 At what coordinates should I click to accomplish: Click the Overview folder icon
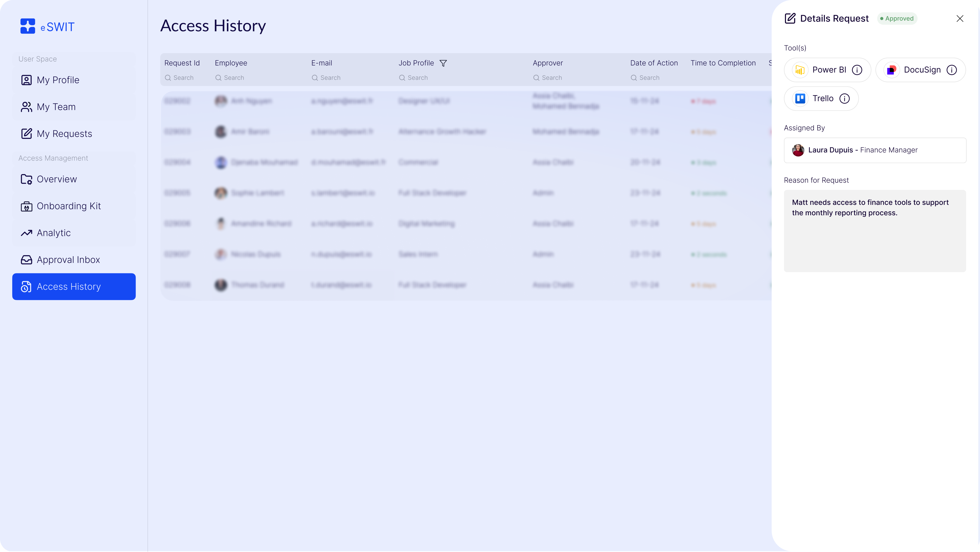coord(26,179)
